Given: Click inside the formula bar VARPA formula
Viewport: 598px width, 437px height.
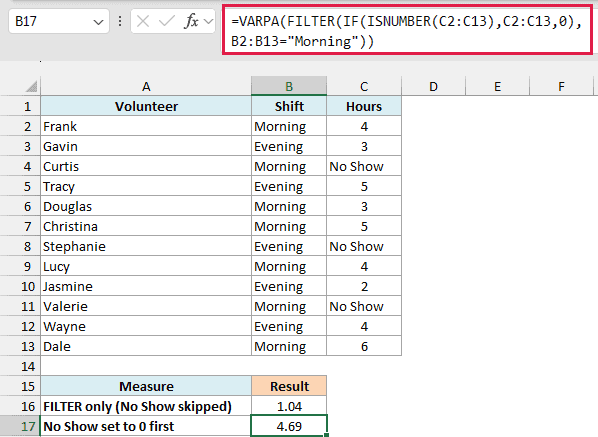Looking at the screenshot, I should [x=407, y=31].
